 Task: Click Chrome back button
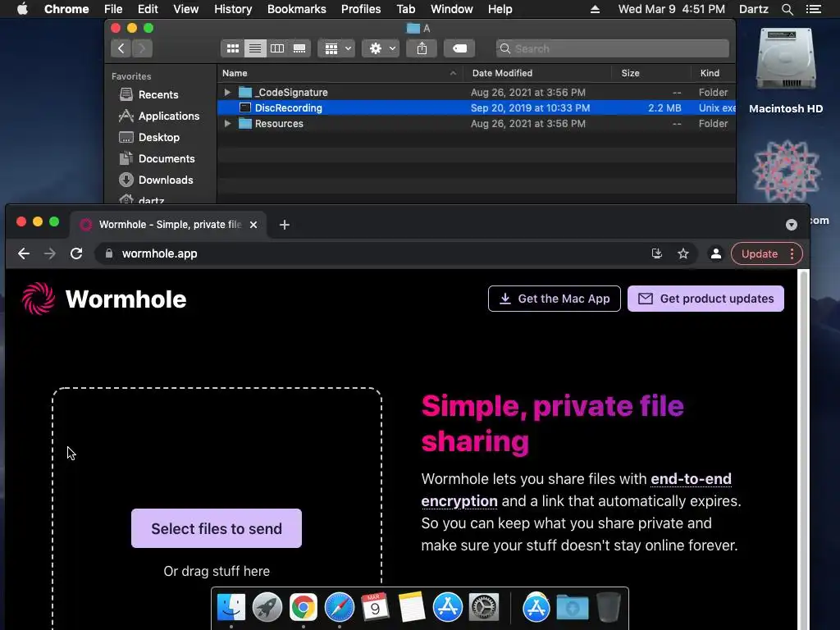click(24, 254)
